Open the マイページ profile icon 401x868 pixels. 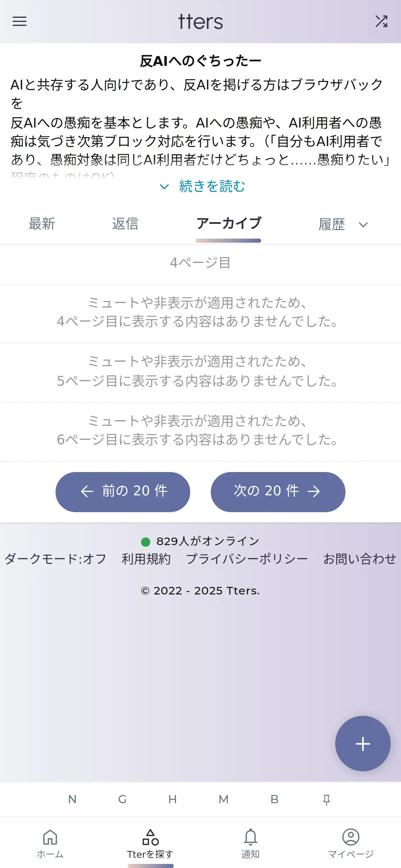(x=351, y=837)
